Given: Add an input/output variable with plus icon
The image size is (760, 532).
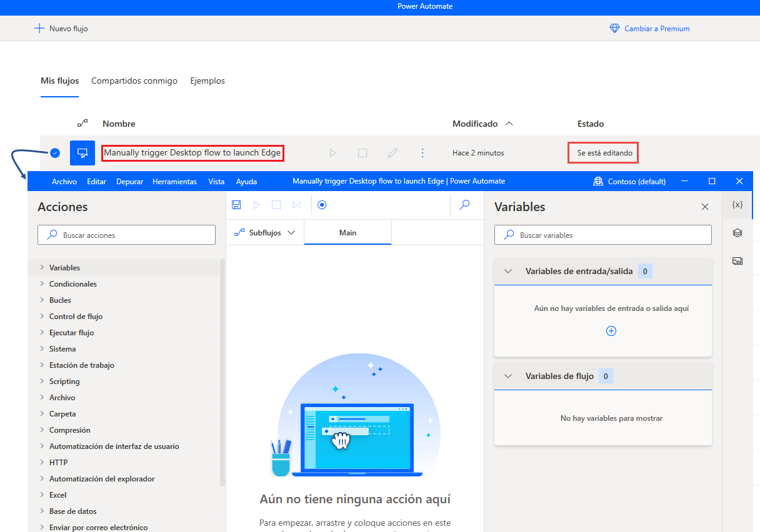Looking at the screenshot, I should coord(611,331).
